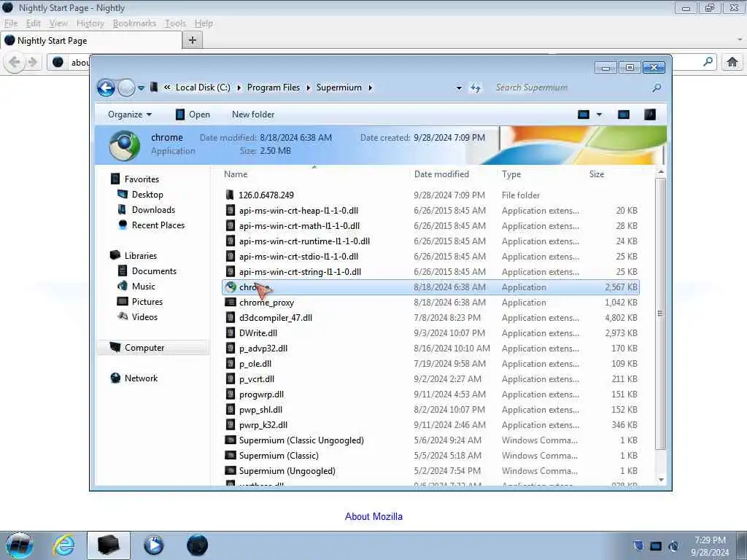The height and width of the screenshot is (560, 747).
Task: Select Program Files in breadcrumb
Action: click(x=274, y=87)
